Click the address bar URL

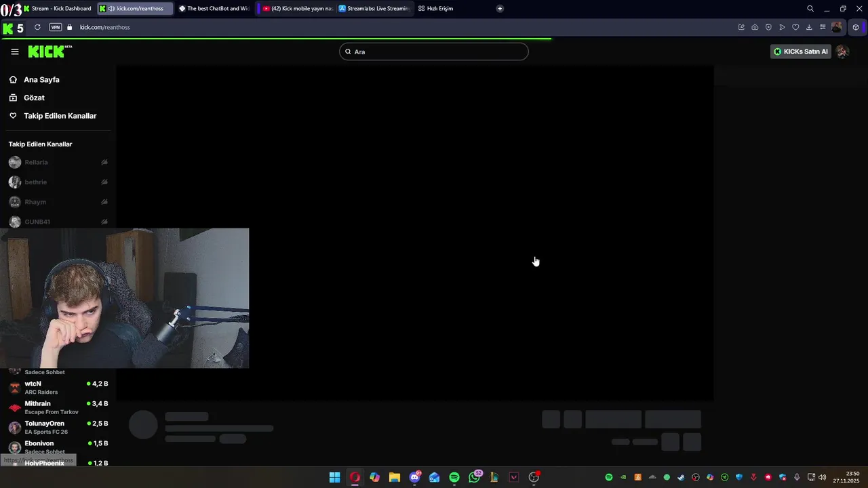point(105,27)
